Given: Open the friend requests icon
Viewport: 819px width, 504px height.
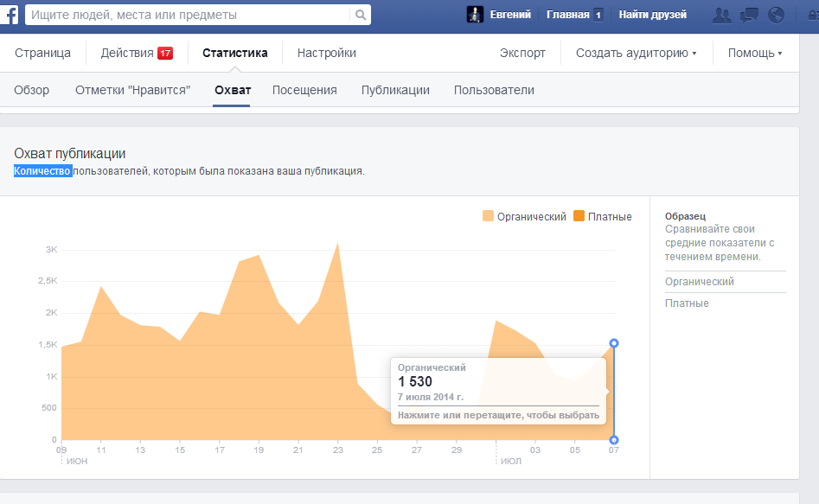Looking at the screenshot, I should [x=720, y=15].
